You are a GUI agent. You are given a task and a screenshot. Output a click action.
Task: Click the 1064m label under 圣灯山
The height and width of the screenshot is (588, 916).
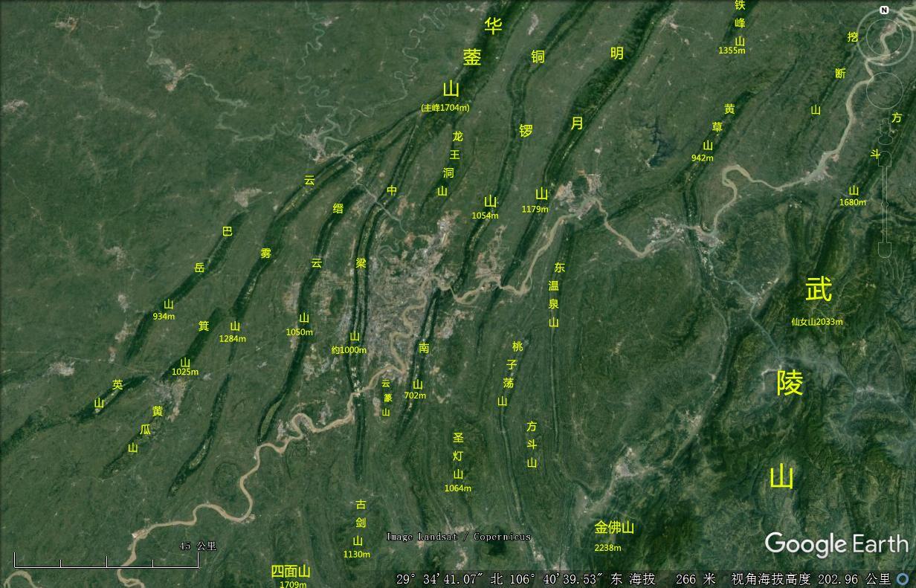[x=458, y=488]
